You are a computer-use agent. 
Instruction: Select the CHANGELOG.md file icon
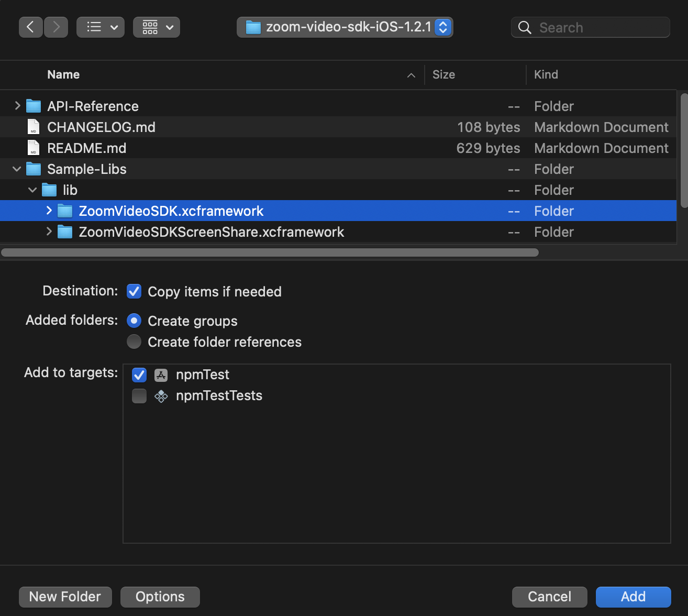34,127
